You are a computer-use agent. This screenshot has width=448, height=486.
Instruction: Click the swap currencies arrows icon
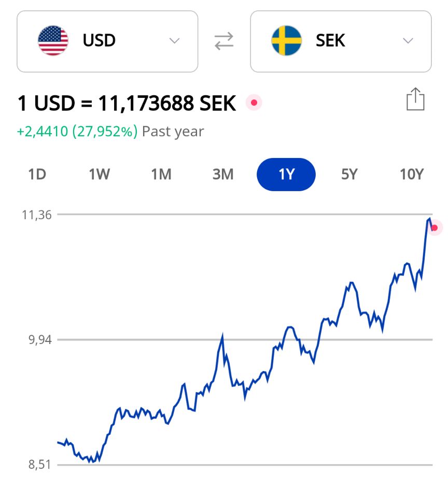pos(224,41)
